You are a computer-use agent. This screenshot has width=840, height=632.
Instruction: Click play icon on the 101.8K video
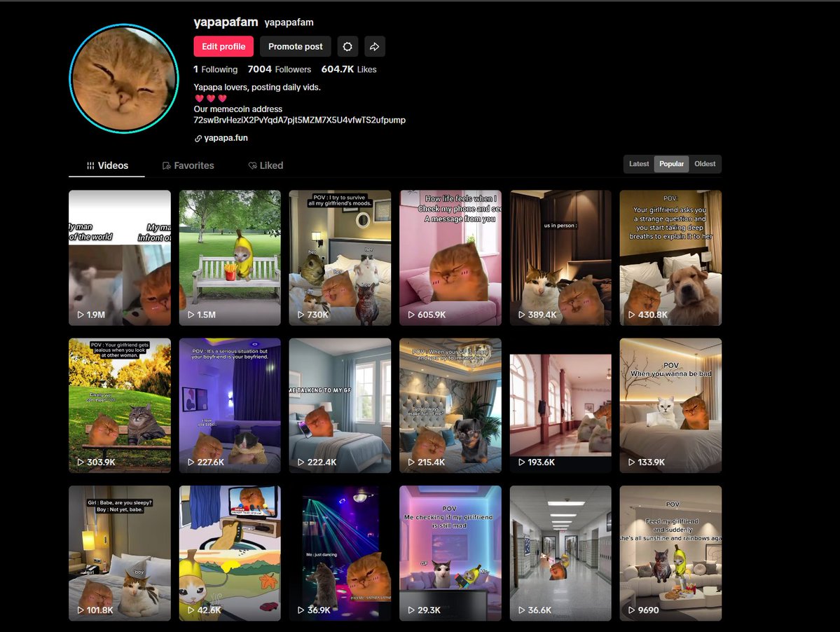81,610
